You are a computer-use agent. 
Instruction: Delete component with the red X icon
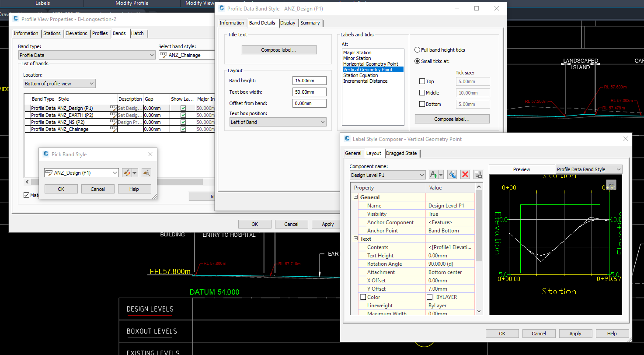coord(465,175)
